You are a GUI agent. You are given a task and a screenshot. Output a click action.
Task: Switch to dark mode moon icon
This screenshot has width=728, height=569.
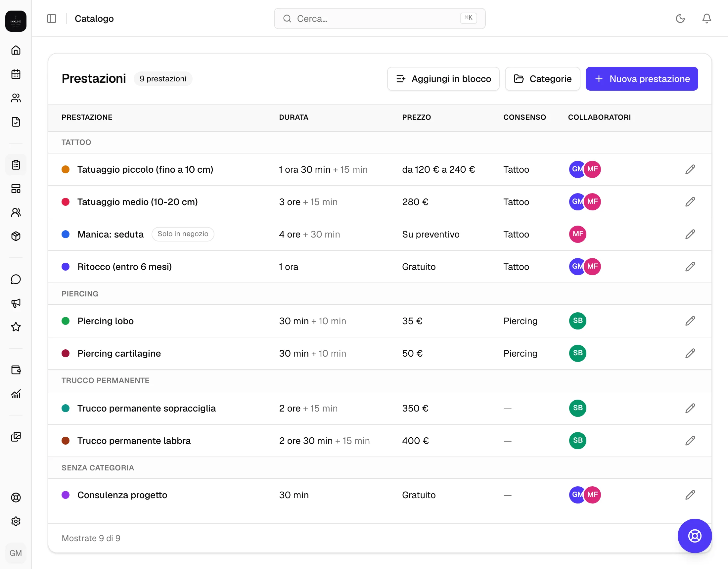[680, 19]
